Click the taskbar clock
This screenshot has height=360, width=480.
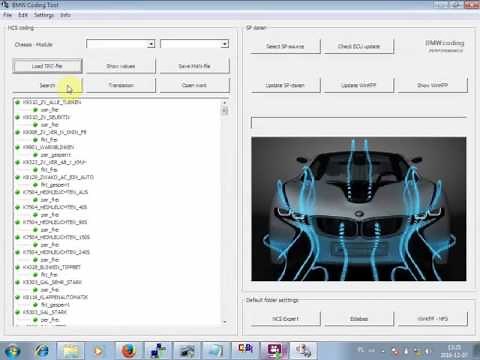coord(454,351)
